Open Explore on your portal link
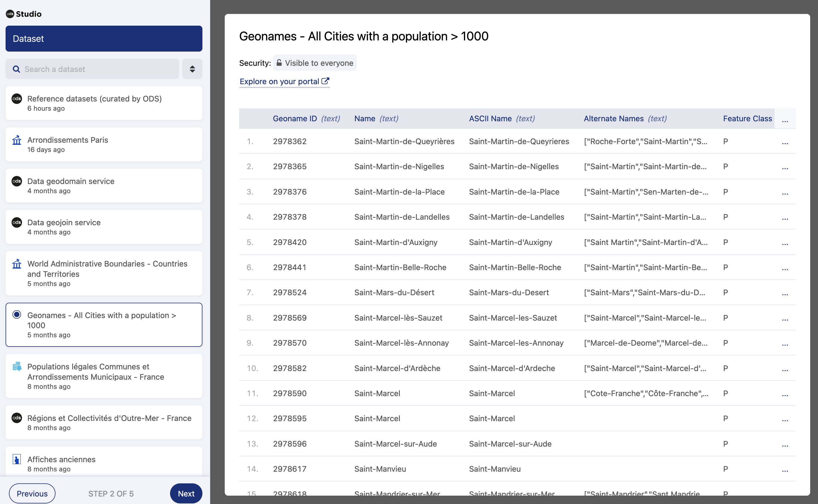Viewport: 818px width, 504px height. [279, 81]
